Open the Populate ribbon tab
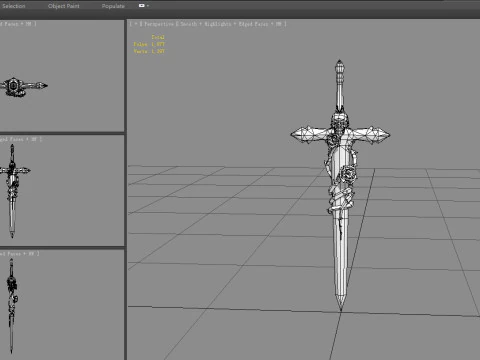 click(x=113, y=6)
